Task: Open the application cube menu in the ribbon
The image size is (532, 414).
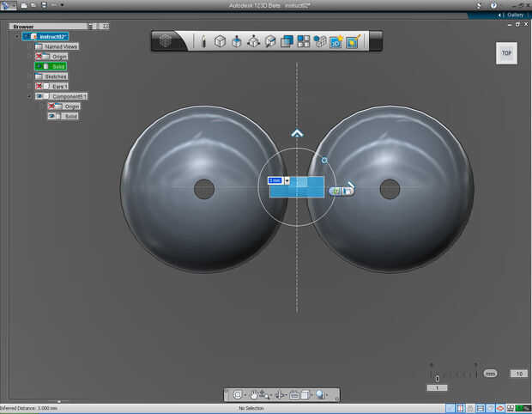Action: (x=166, y=41)
